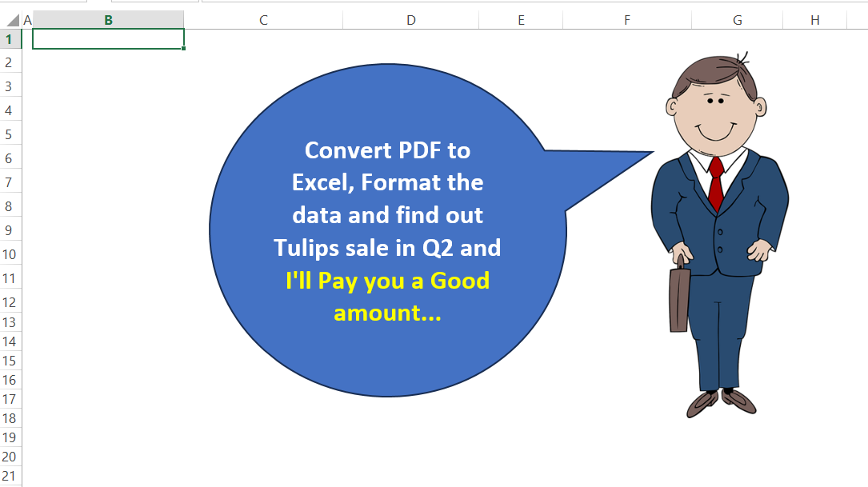
Task: Select row 15 header
Action: tap(10, 361)
